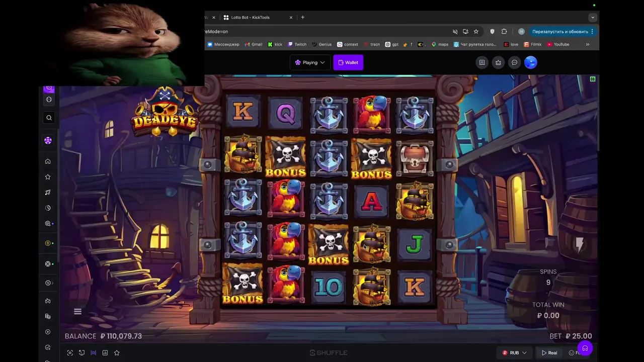The image size is (644, 362).
Task: Click the muted site sound icon in address bar
Action: pos(455,31)
